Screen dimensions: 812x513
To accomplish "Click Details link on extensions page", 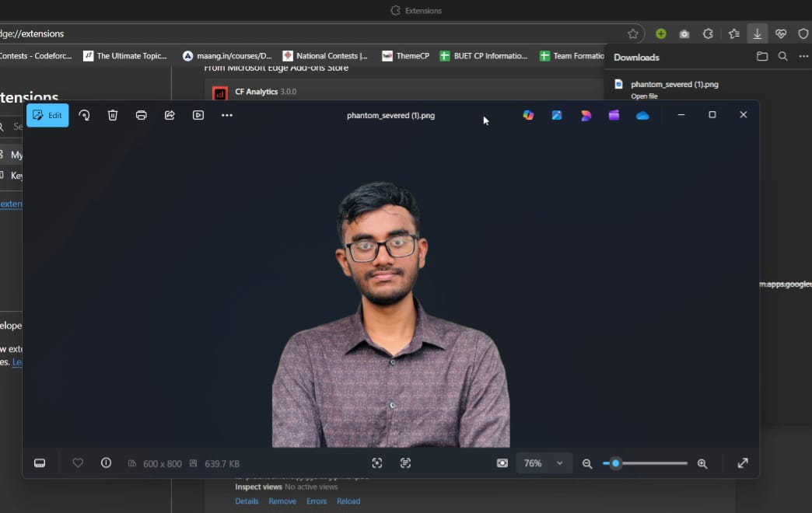I will (x=247, y=501).
